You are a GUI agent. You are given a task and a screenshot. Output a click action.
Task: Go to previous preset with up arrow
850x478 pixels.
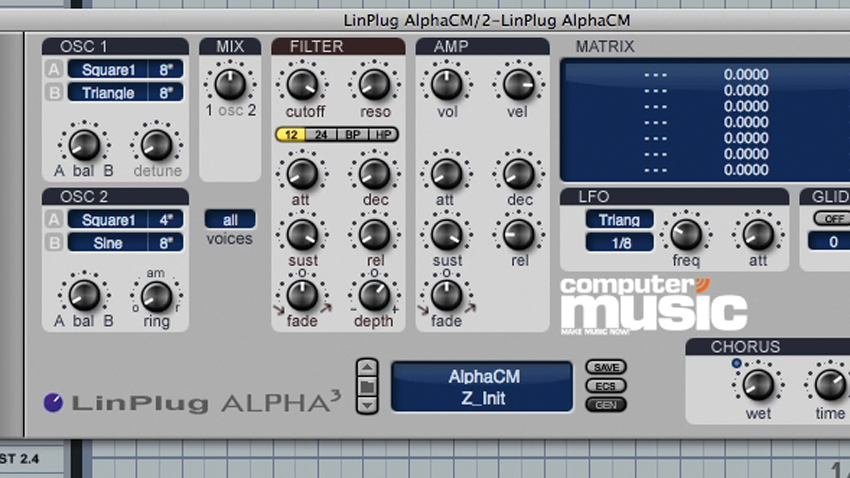367,367
